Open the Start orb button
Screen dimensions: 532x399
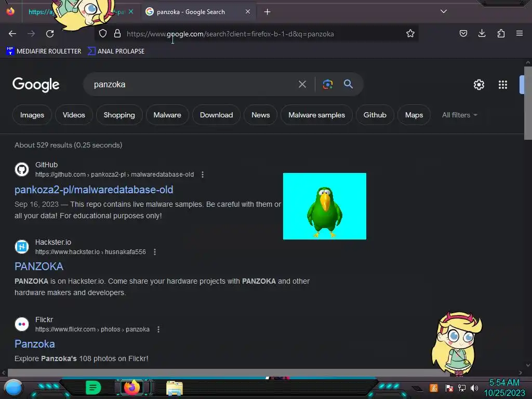coord(13,388)
